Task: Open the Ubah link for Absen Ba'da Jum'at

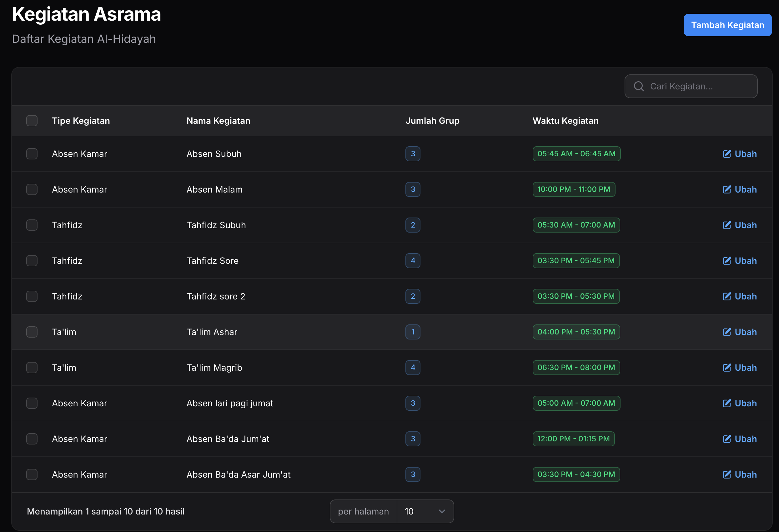Action: click(740, 439)
